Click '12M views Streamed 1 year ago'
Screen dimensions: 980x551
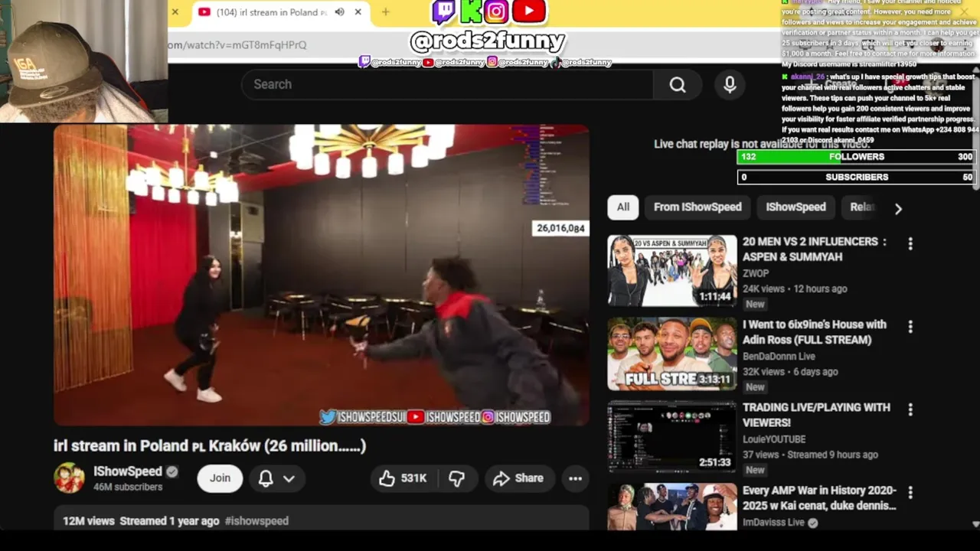pos(141,521)
